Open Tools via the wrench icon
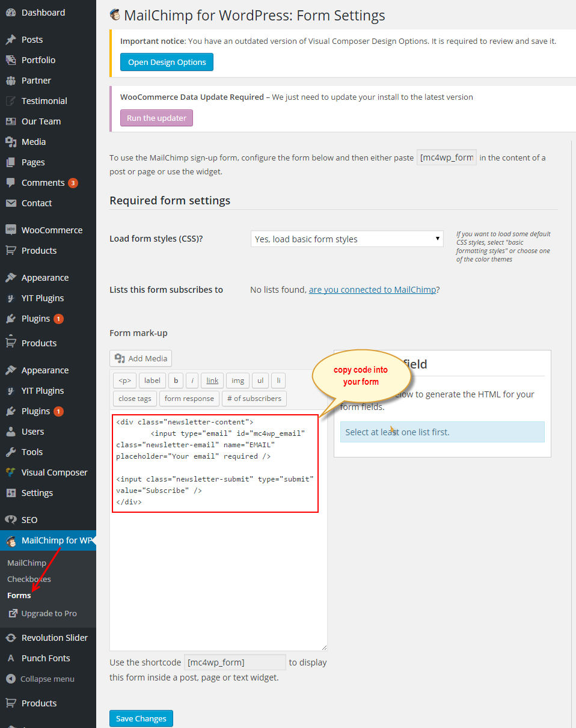Screen dimensions: 576x728 (x=11, y=452)
